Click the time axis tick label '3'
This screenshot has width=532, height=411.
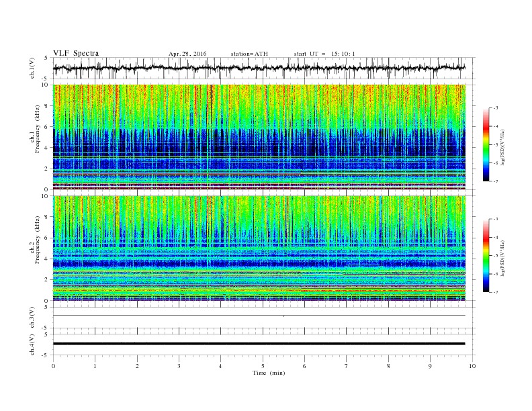tap(179, 366)
